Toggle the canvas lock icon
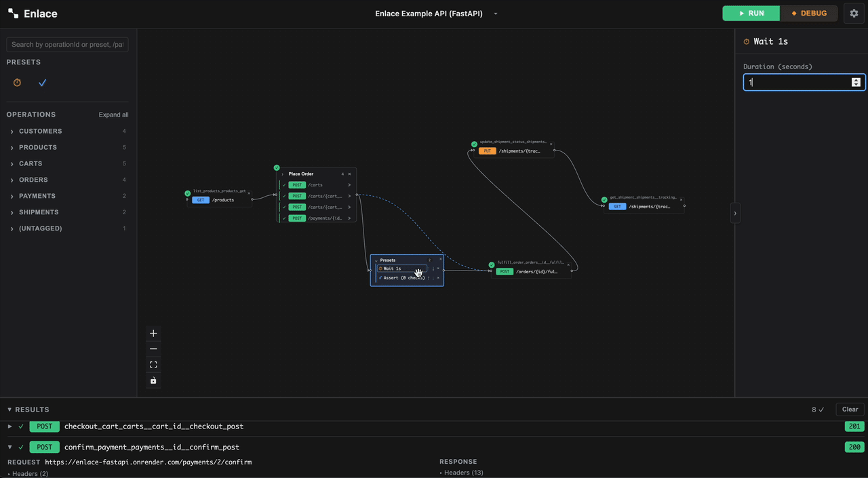 (x=153, y=380)
